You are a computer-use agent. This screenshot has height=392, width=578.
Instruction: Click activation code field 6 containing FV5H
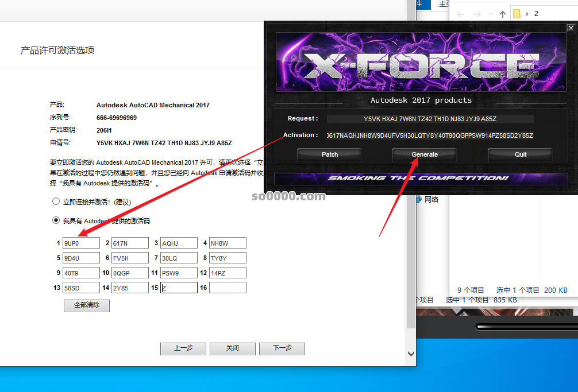(x=130, y=258)
